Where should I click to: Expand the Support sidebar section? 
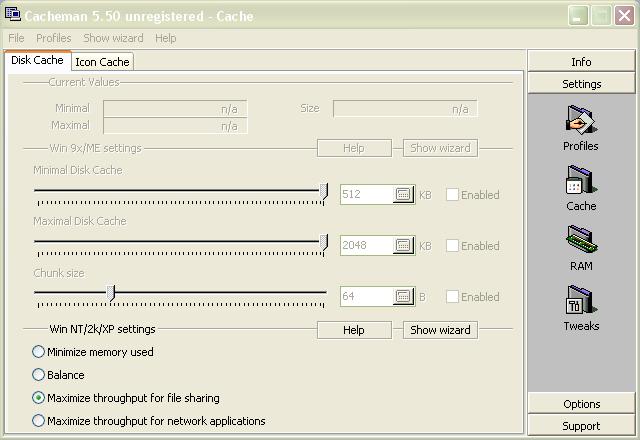coord(581,426)
